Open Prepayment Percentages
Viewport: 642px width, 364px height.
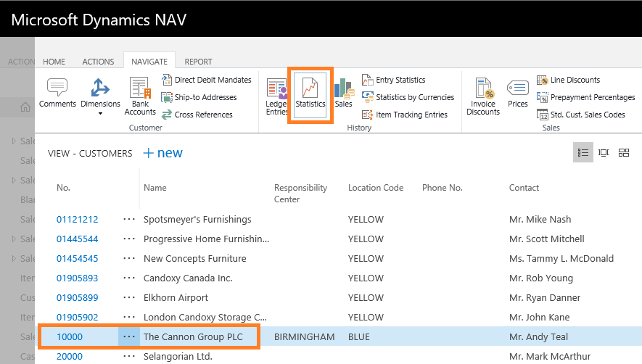(586, 97)
